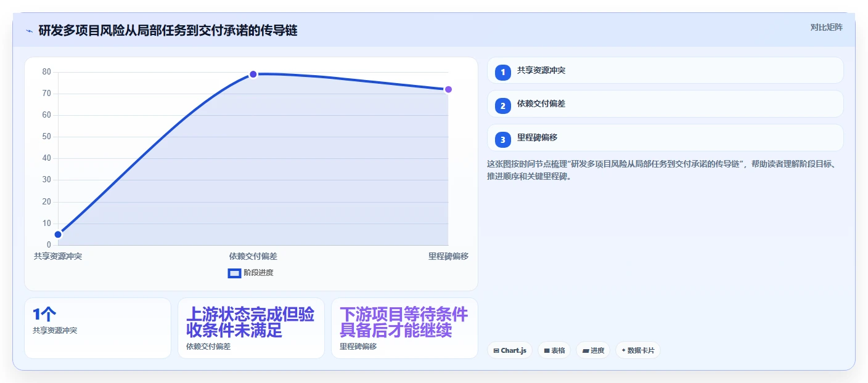The height and width of the screenshot is (383, 868).
Task: Click the number 1 badge
Action: point(502,72)
